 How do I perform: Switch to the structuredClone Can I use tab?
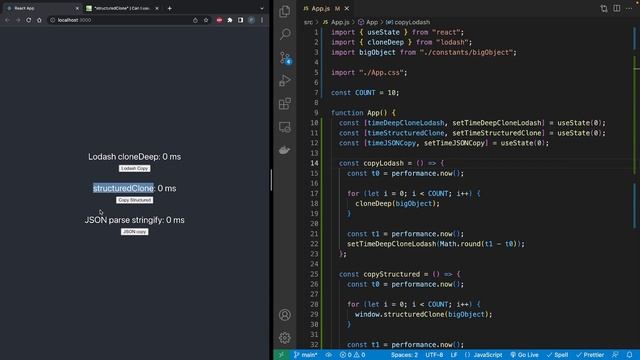click(x=122, y=8)
